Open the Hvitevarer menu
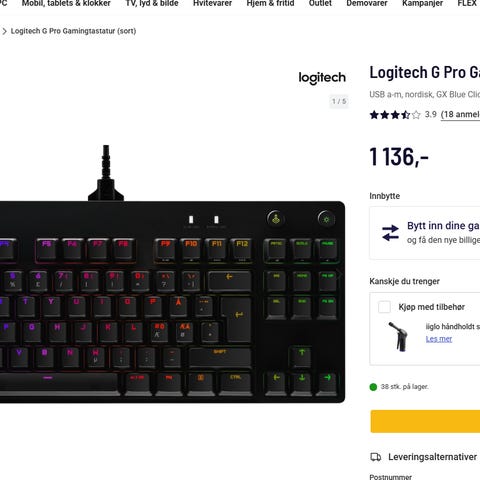The height and width of the screenshot is (480, 480). pyautogui.click(x=212, y=3)
